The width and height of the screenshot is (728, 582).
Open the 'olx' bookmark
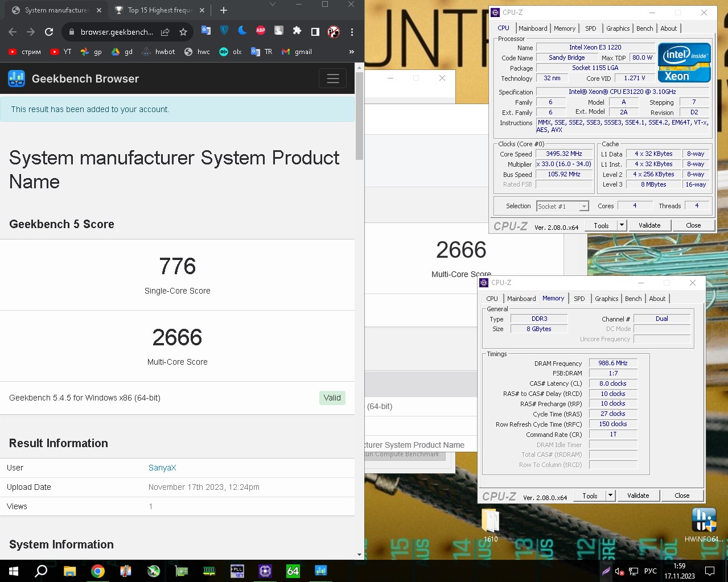[231, 52]
